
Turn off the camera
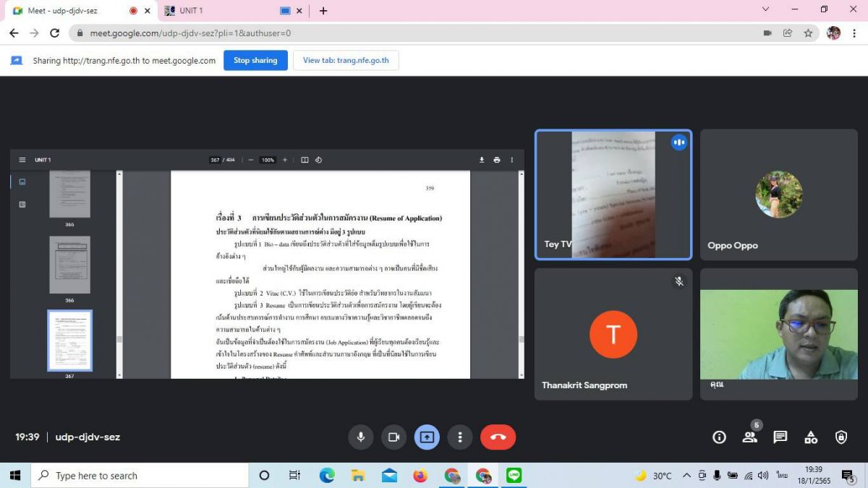(x=393, y=437)
